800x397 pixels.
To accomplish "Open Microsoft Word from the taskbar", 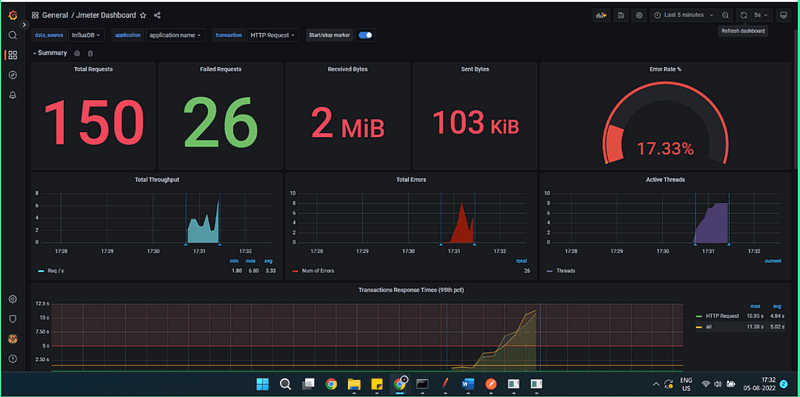I will [x=468, y=383].
